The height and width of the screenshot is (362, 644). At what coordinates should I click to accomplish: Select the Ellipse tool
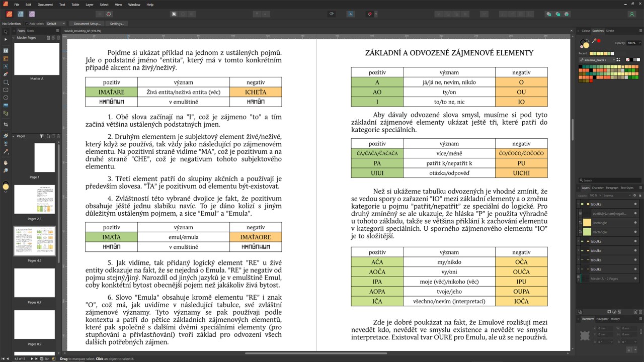(x=6, y=98)
